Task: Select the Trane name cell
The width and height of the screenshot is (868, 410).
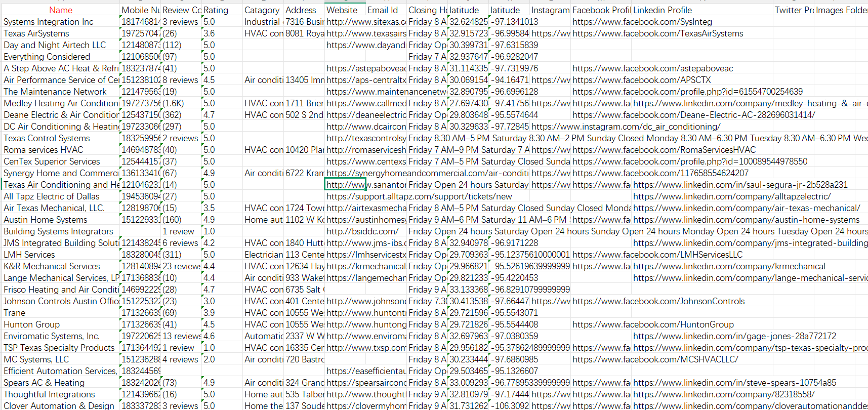Action: [15, 313]
